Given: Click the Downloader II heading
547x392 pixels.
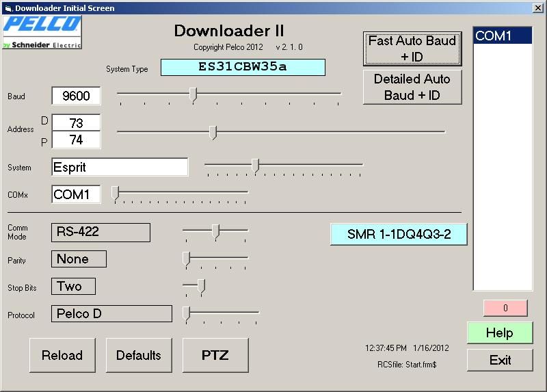Looking at the screenshot, I should point(229,31).
